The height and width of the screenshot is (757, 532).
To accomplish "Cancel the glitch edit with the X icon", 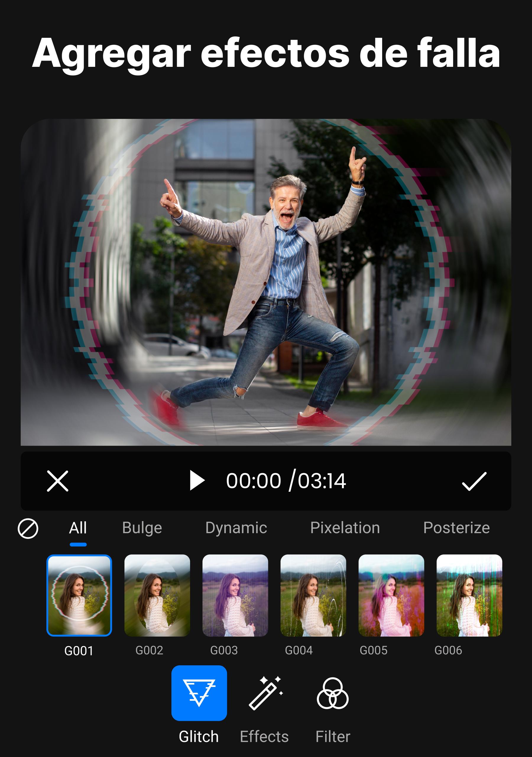I will (x=58, y=481).
